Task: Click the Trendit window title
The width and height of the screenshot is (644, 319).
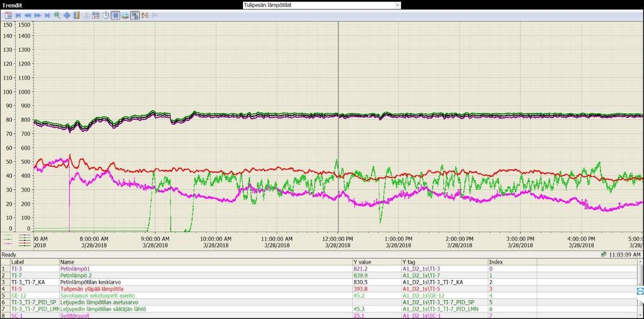Action: 13,5
